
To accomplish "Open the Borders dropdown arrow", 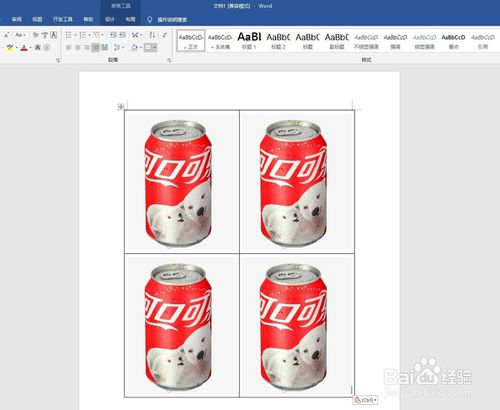I will coord(155,48).
